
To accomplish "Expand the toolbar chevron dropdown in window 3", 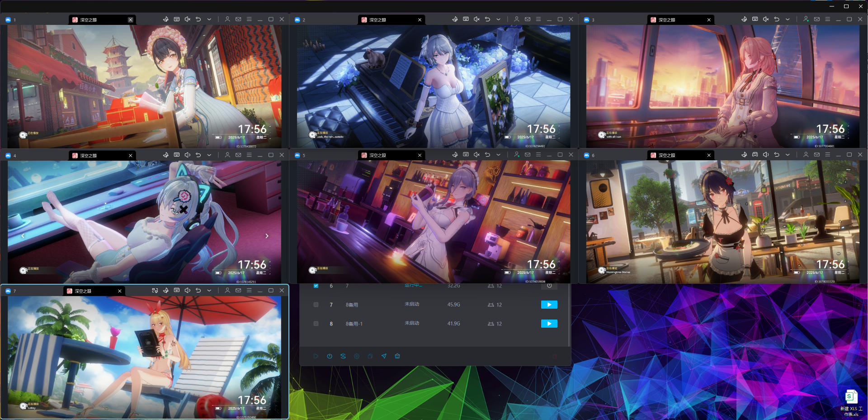I will pyautogui.click(x=788, y=19).
